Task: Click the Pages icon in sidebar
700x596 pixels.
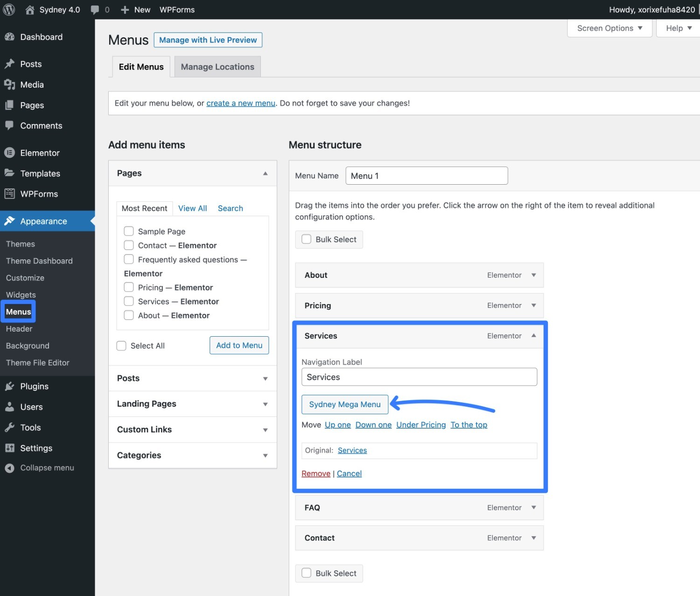Action: (9, 105)
